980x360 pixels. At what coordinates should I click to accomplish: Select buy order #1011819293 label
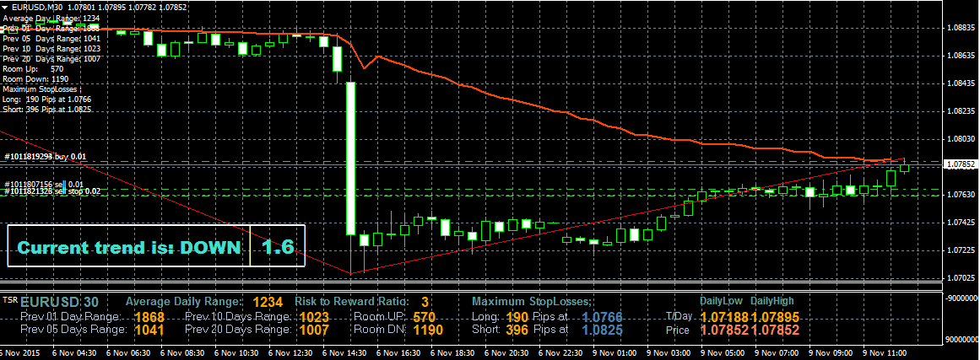pyautogui.click(x=46, y=157)
